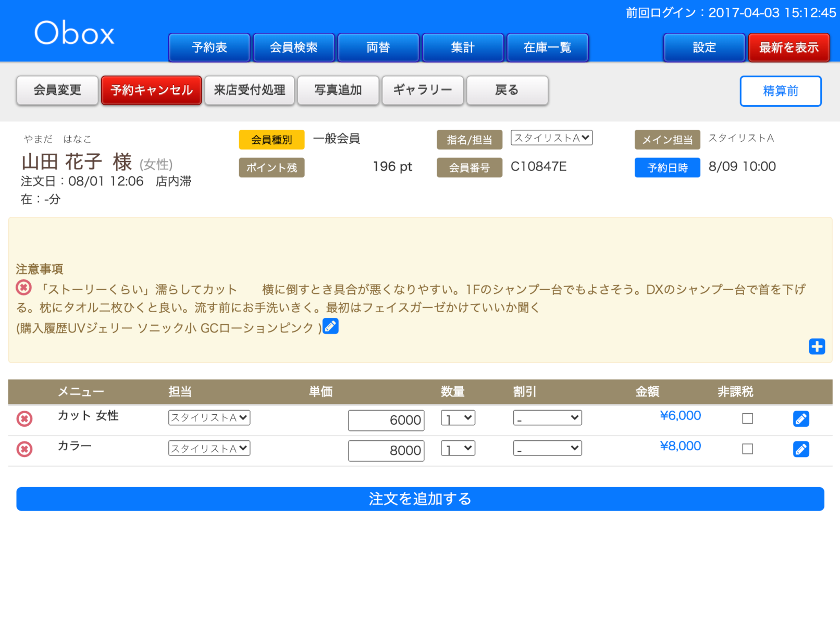Viewport: 840px width, 630px height.
Task: Change the quantity dropdown for カット 女性
Action: (x=458, y=417)
